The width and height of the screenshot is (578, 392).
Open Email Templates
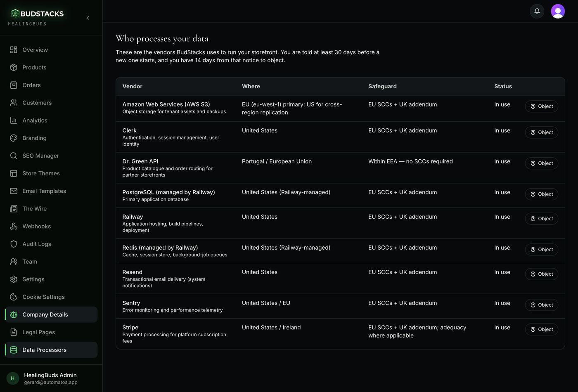point(51,191)
